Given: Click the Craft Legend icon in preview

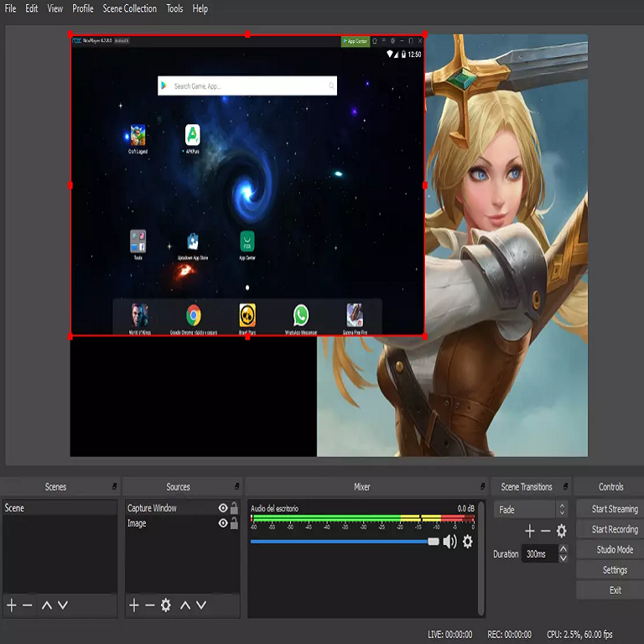Looking at the screenshot, I should click(138, 135).
